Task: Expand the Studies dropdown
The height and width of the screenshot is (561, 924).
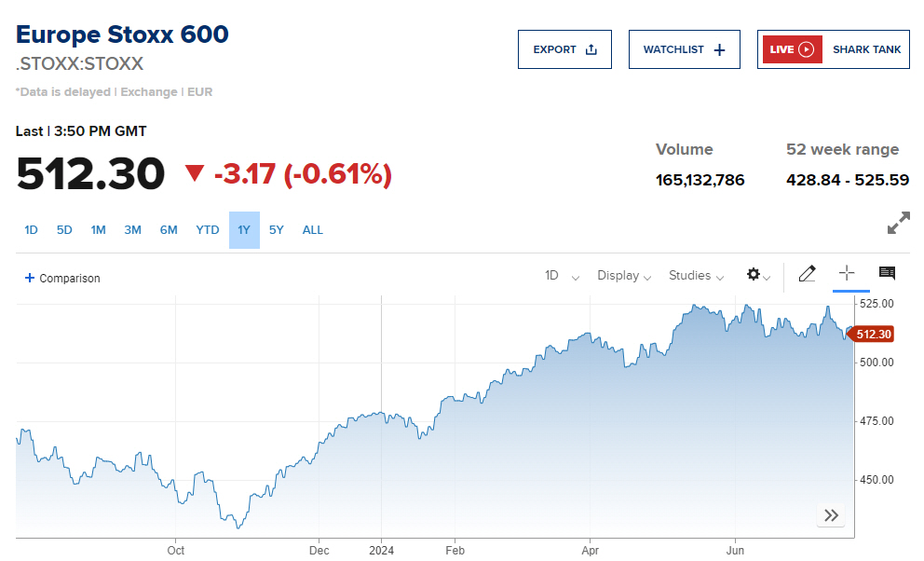Action: [695, 276]
